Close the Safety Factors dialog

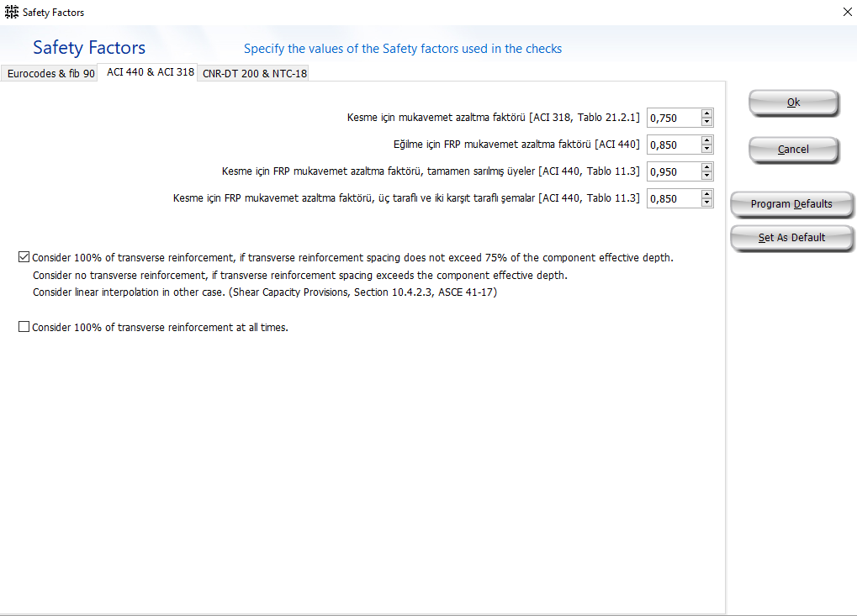point(847,12)
